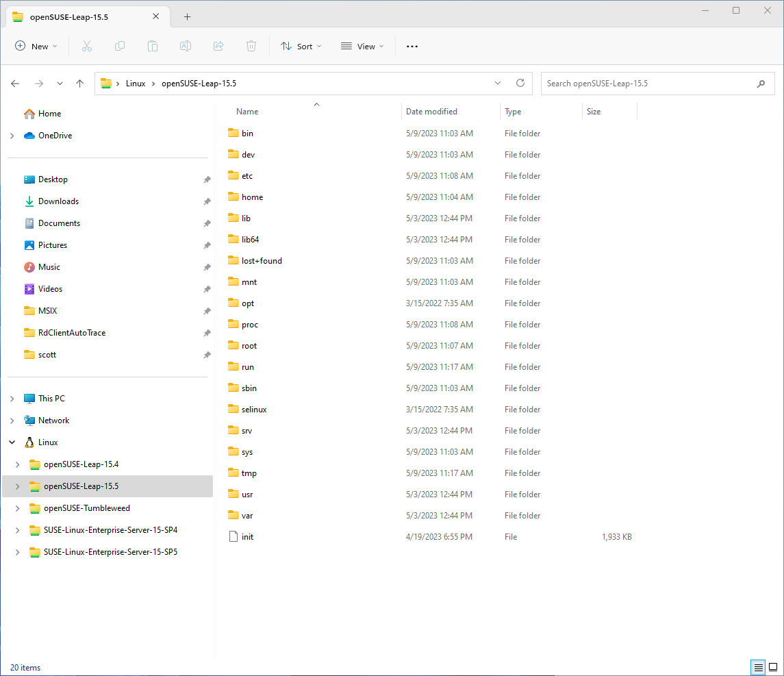Image resolution: width=784 pixels, height=676 pixels.
Task: Expand SUSE-Linux-Enterprise-Server-15-SP4 node
Action: 18,530
